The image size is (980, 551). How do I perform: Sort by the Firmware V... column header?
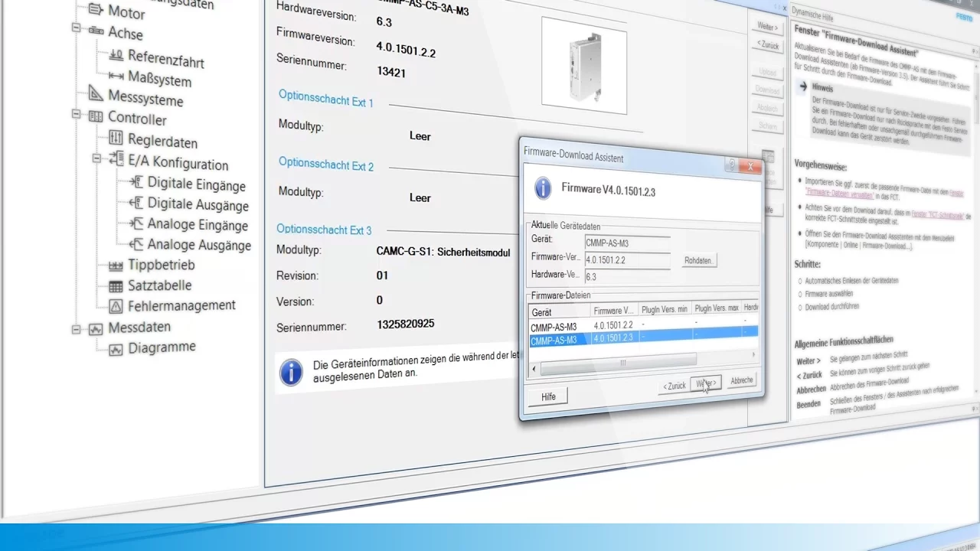click(x=614, y=311)
